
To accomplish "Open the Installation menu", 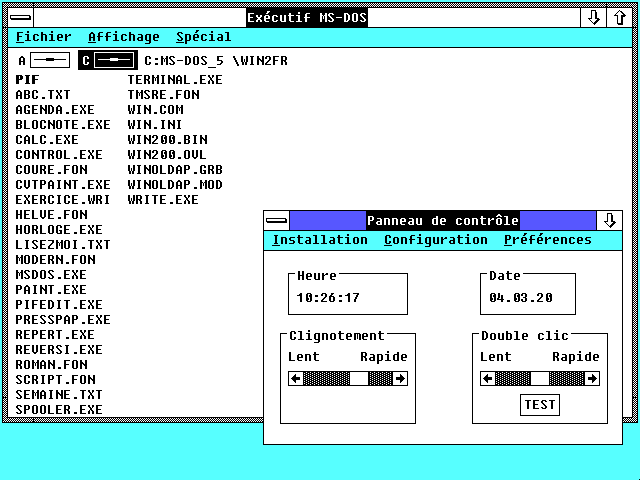I will pos(320,240).
